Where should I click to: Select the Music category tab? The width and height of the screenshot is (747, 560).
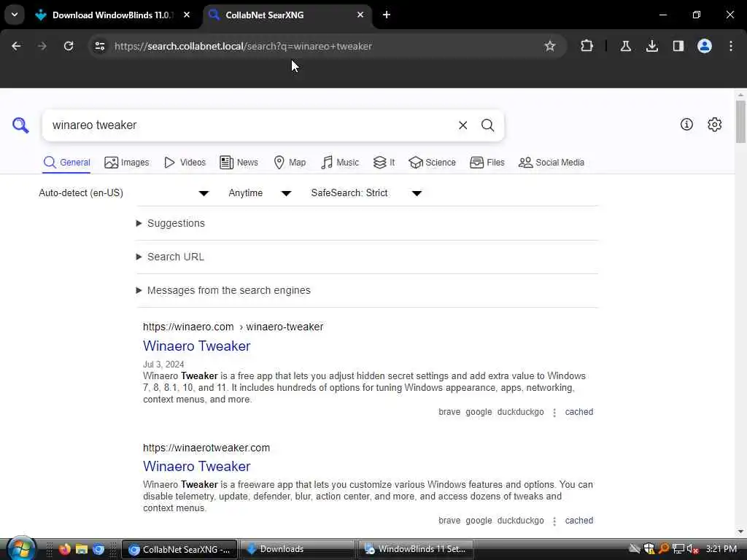pyautogui.click(x=340, y=163)
